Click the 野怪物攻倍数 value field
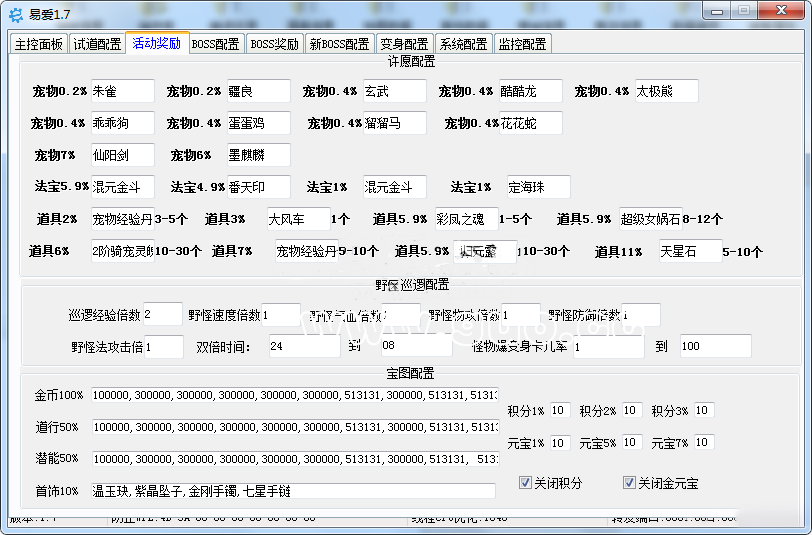 pyautogui.click(x=521, y=314)
